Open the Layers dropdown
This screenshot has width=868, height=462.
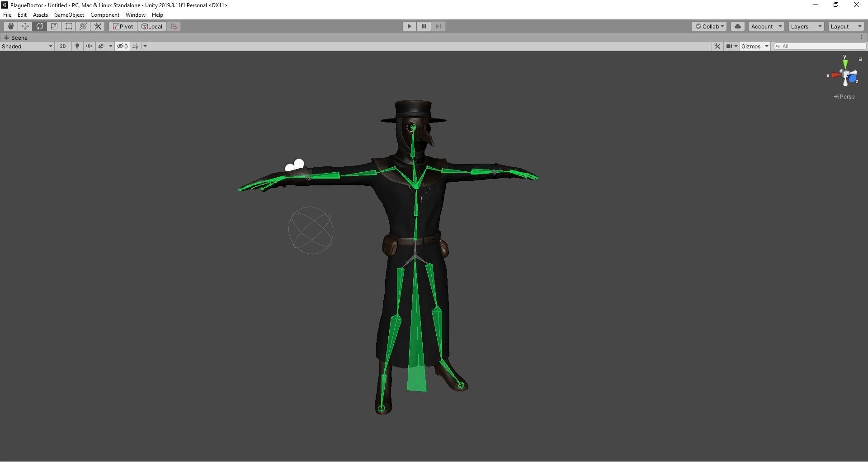pyautogui.click(x=806, y=26)
